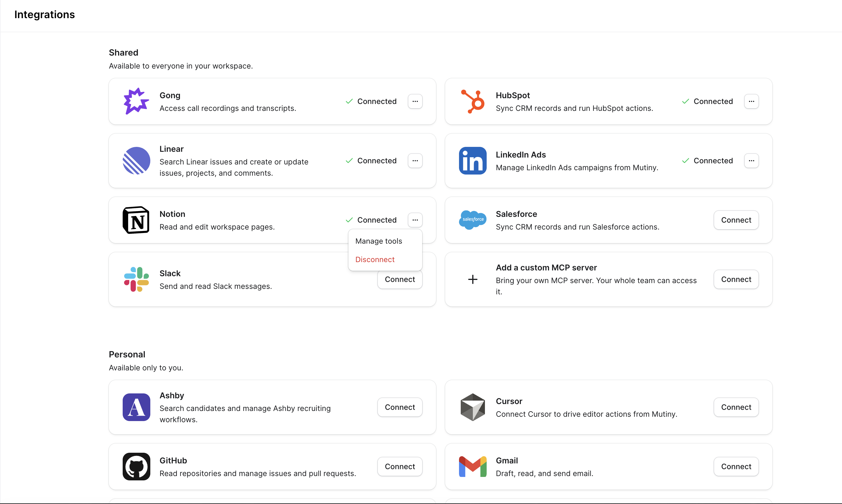Click the Salesforce card title

click(x=516, y=214)
